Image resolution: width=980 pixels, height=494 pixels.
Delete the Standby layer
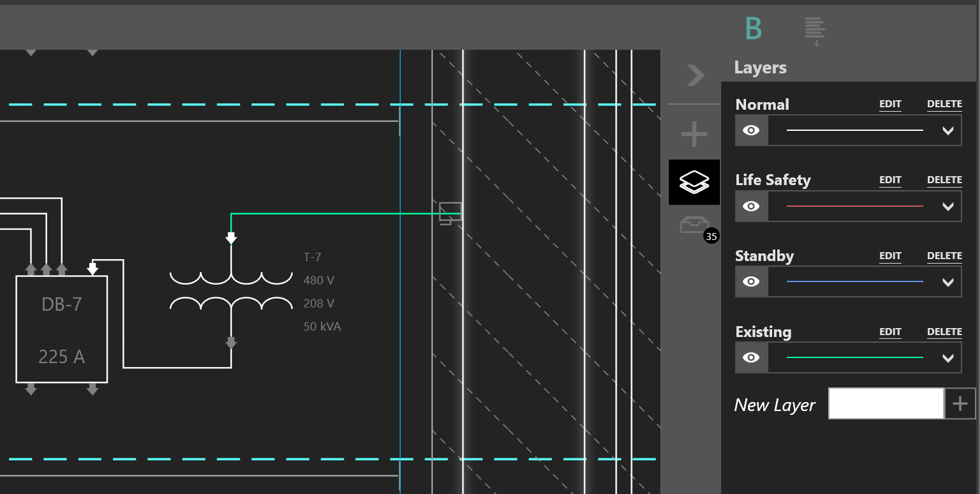[x=944, y=256]
